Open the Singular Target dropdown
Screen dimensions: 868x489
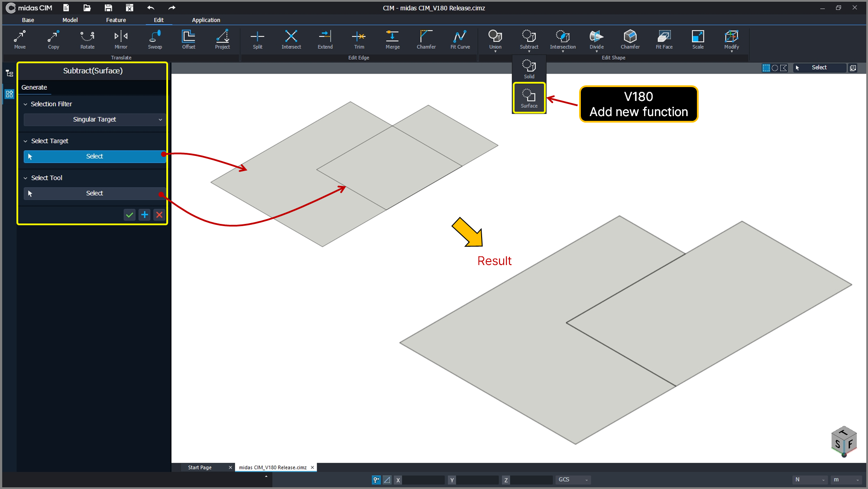click(x=94, y=120)
